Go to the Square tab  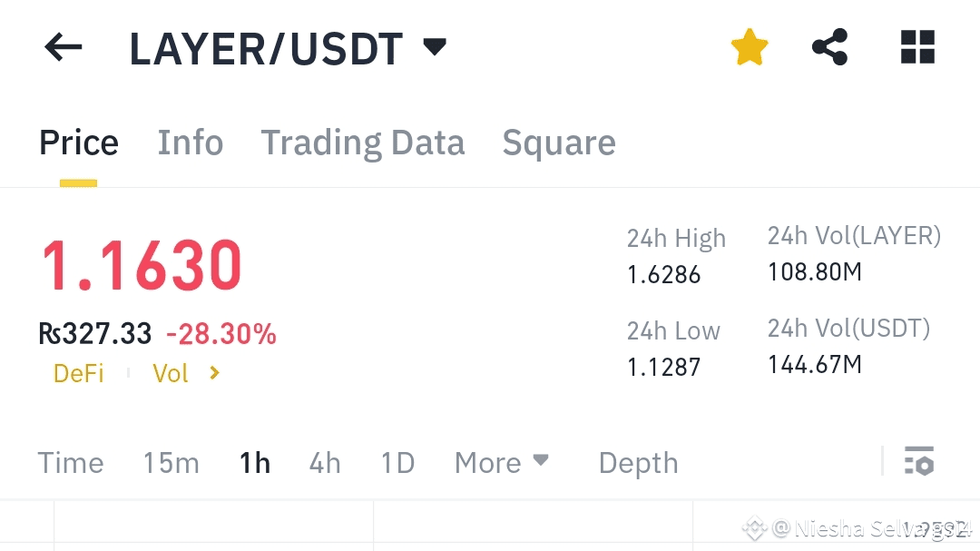point(559,143)
